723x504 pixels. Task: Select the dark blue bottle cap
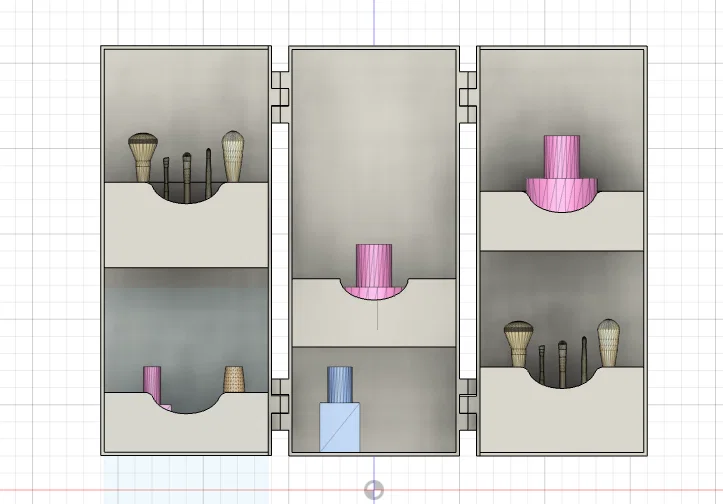[x=340, y=384]
